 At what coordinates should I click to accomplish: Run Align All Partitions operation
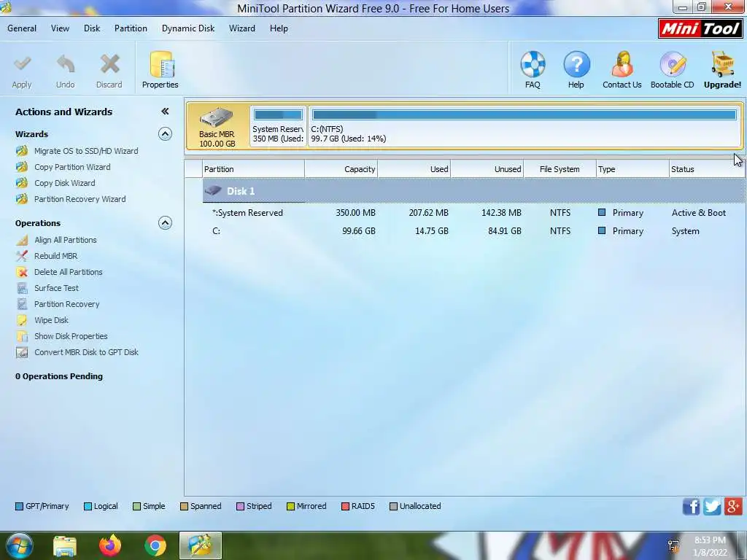pos(65,240)
